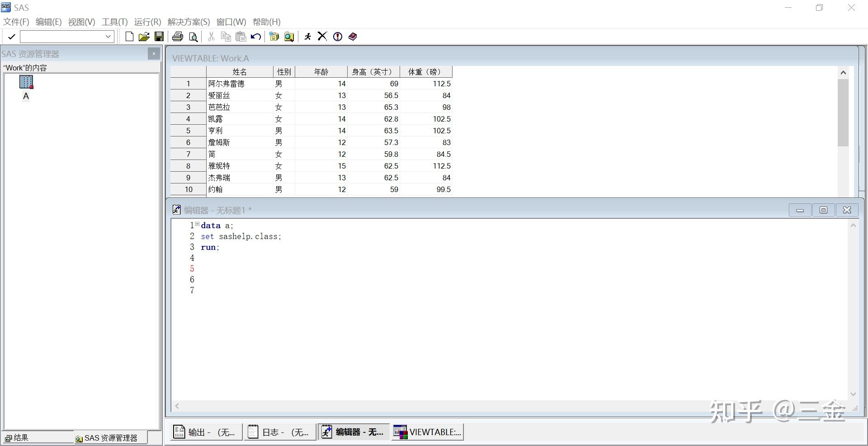Click the editor horizontal scroll-left arrow
Image resolution: width=868 pixels, height=446 pixels.
(x=177, y=406)
